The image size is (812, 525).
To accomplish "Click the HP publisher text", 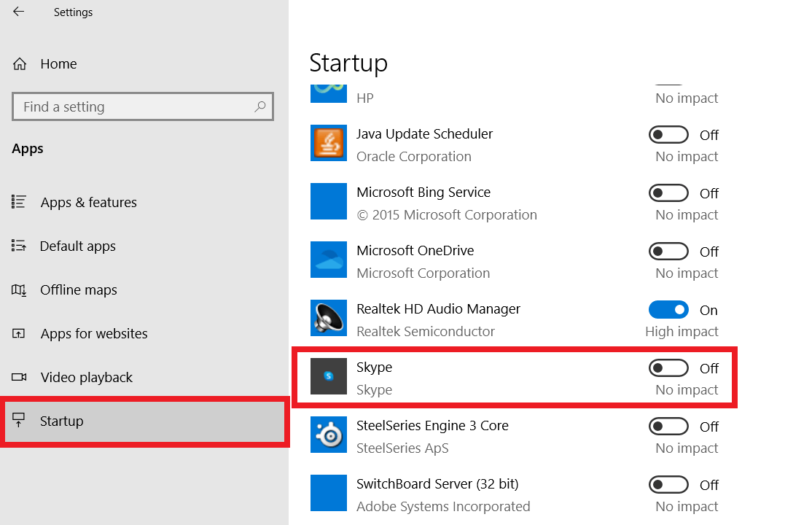I will tap(365, 98).
